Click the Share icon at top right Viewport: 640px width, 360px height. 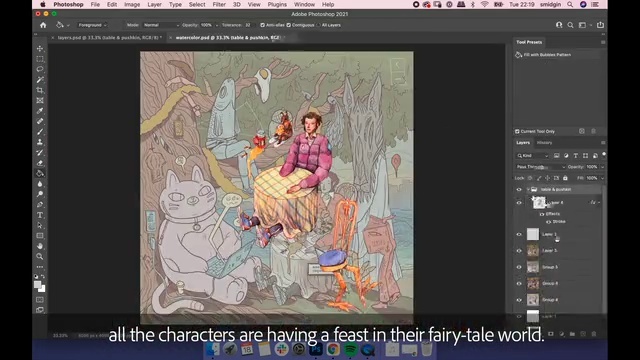click(600, 25)
